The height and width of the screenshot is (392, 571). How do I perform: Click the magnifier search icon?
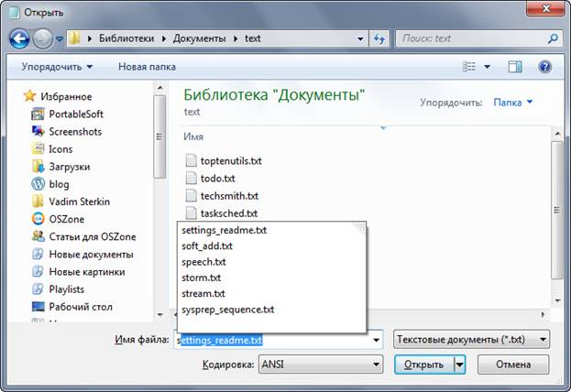point(553,38)
